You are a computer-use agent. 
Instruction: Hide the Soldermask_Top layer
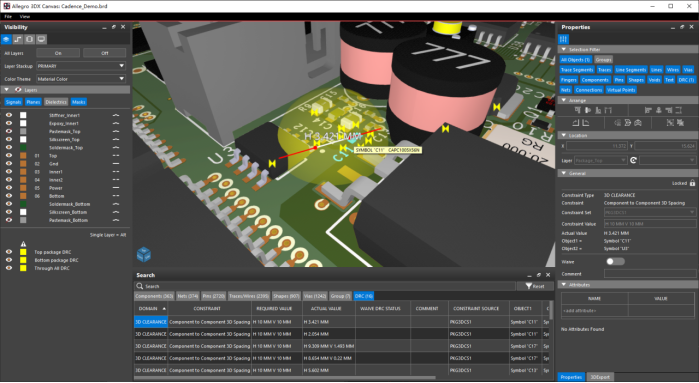tap(8, 148)
